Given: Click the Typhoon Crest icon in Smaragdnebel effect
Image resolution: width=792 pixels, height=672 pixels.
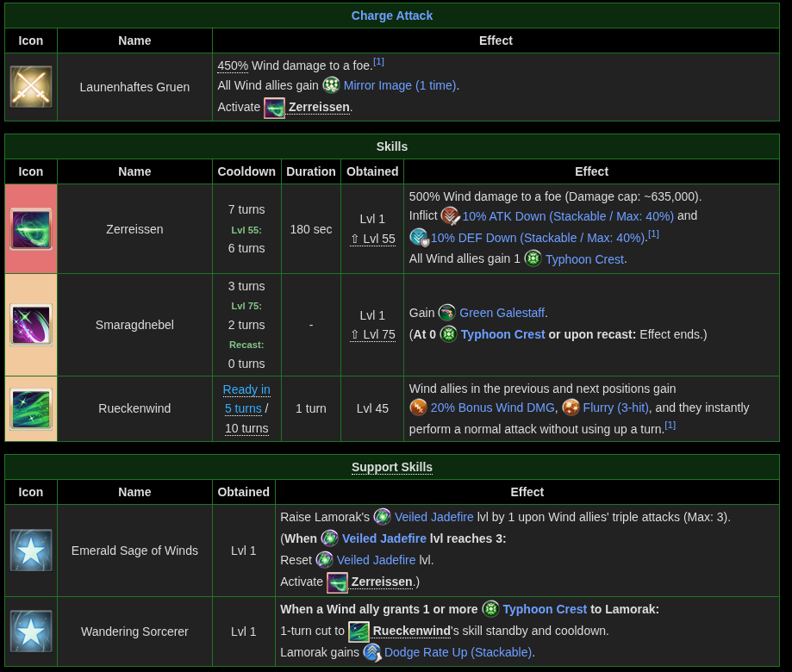Looking at the screenshot, I should (448, 333).
